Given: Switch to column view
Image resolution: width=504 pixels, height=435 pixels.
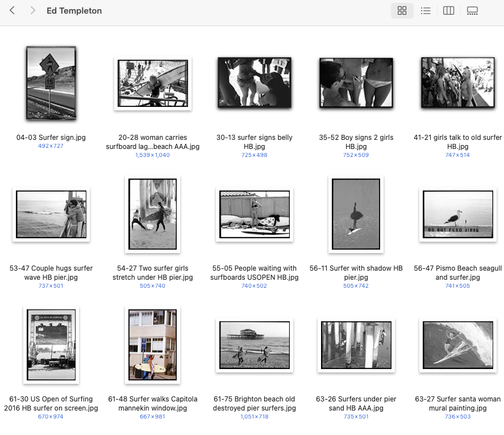Looking at the screenshot, I should point(448,11).
